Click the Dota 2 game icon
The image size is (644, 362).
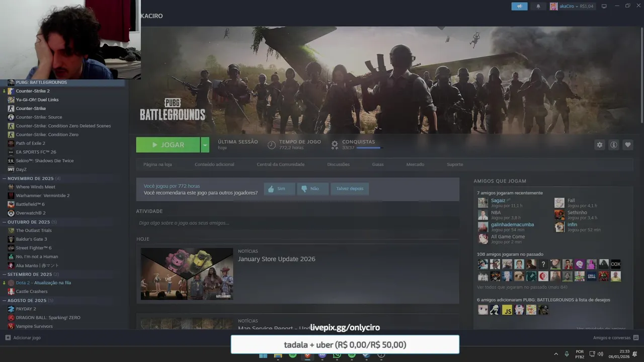(11, 283)
